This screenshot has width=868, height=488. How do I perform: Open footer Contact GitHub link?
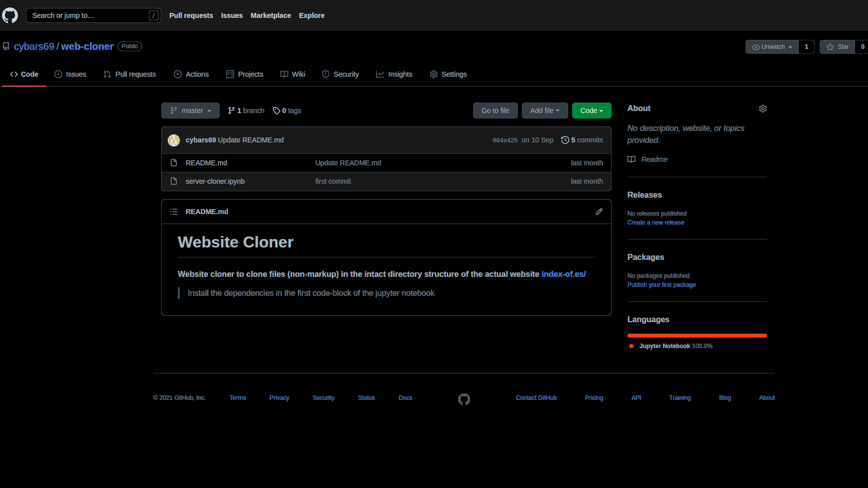[536, 398]
